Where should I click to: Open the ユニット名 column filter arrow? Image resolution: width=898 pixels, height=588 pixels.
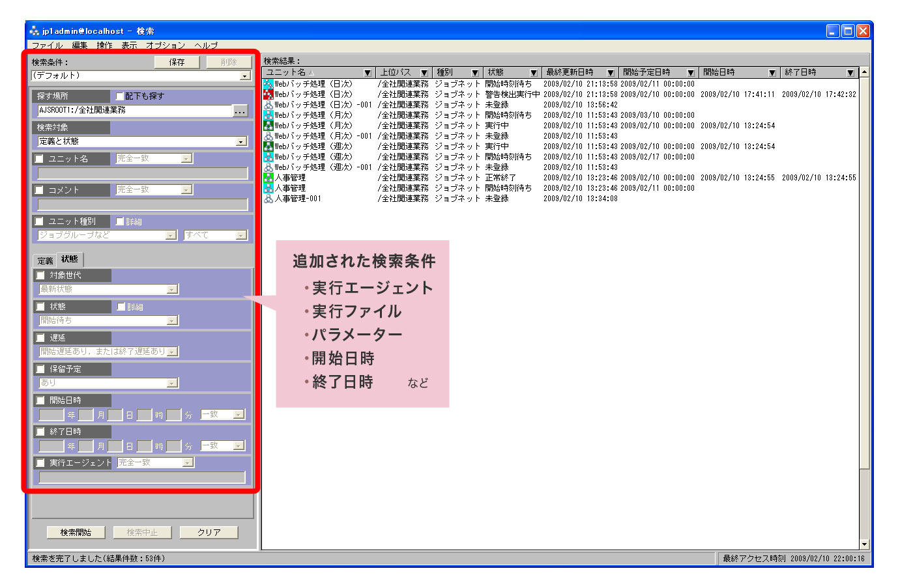point(368,72)
